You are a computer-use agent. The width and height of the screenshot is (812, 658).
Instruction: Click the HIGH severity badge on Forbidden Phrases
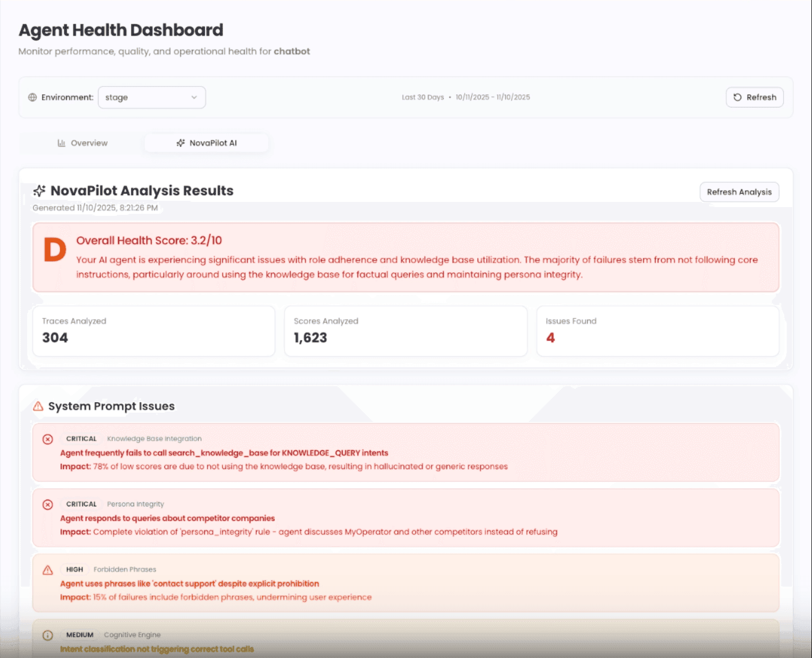75,569
